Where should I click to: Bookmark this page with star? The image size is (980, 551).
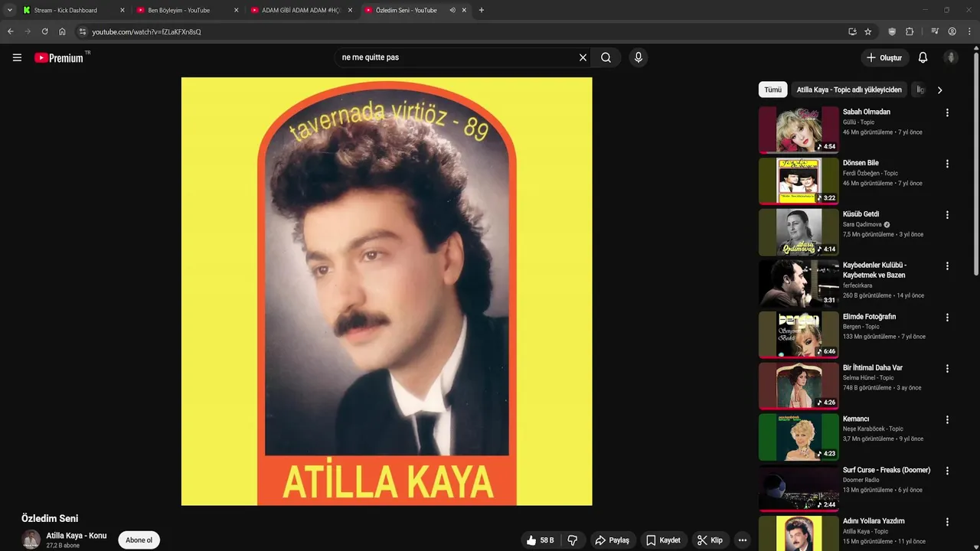pos(867,31)
